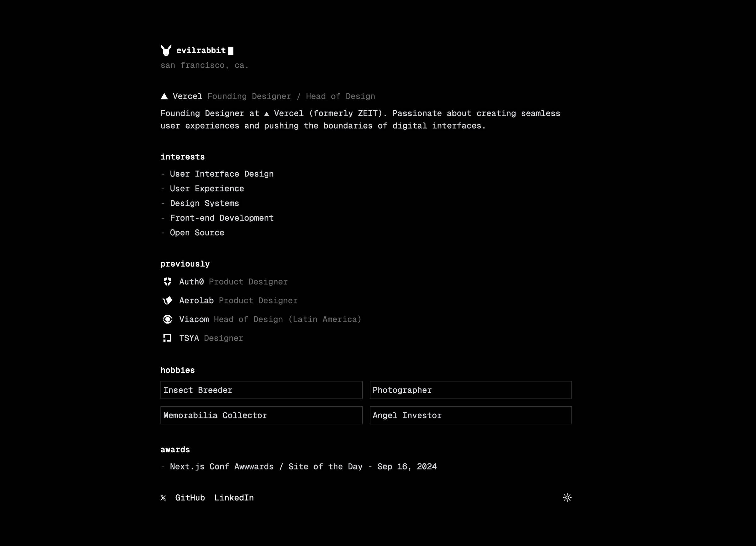Open the X (Twitter) profile icon
The image size is (756, 546).
pyautogui.click(x=163, y=498)
